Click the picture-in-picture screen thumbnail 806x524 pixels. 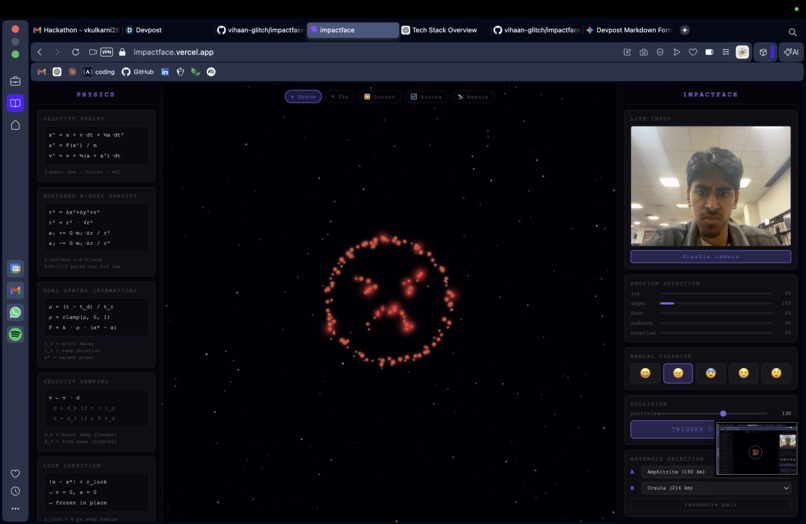pos(756,449)
